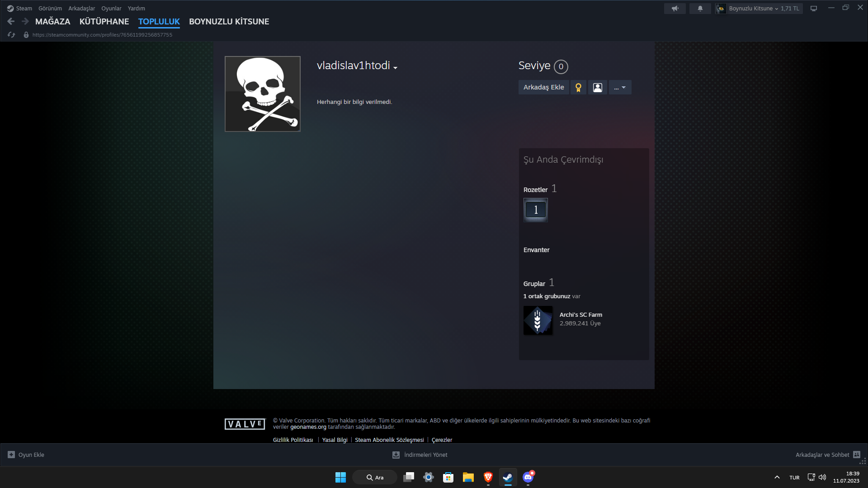The image size is (868, 488).
Task: Click the level 1 badge icon
Action: 536,210
